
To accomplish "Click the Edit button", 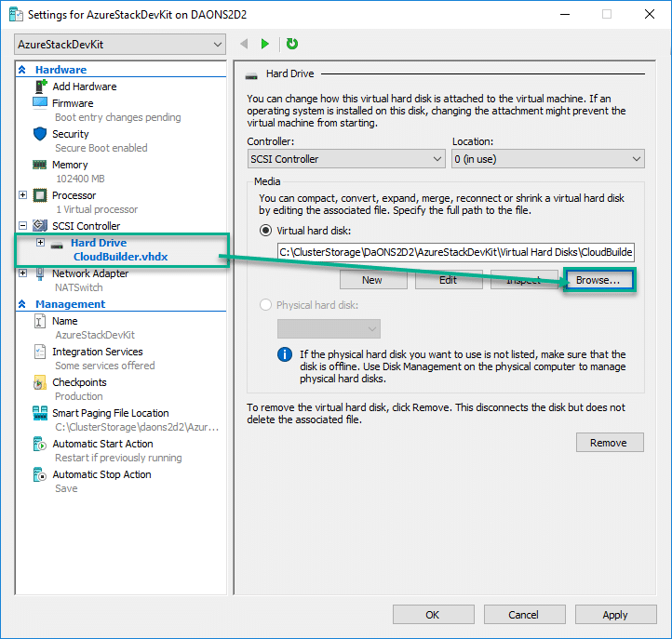I will pyautogui.click(x=449, y=280).
